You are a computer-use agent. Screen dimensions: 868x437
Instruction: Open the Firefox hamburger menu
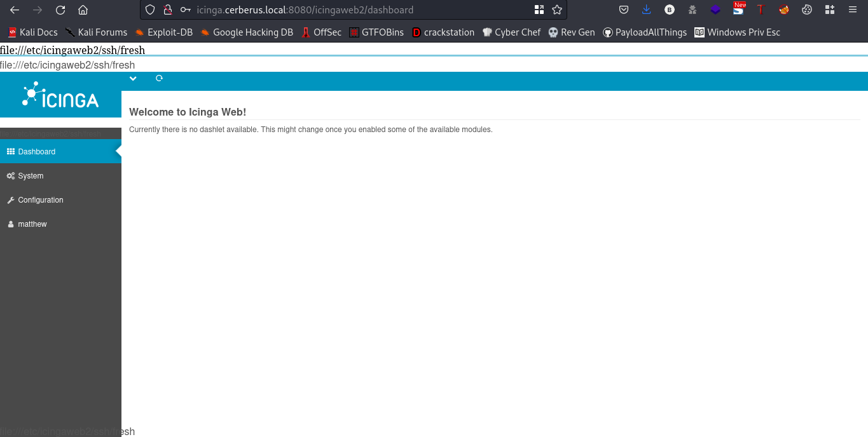point(853,10)
